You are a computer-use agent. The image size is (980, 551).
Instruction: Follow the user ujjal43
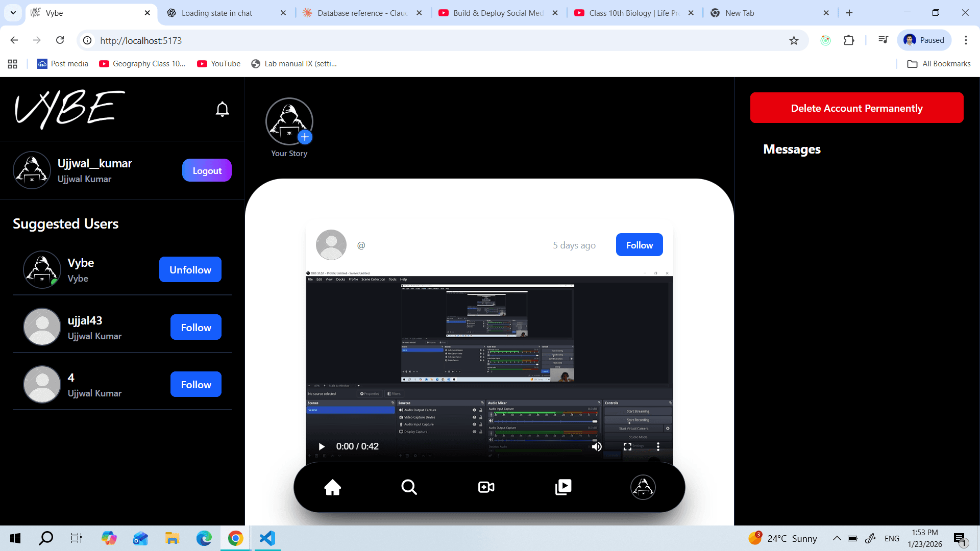[195, 327]
